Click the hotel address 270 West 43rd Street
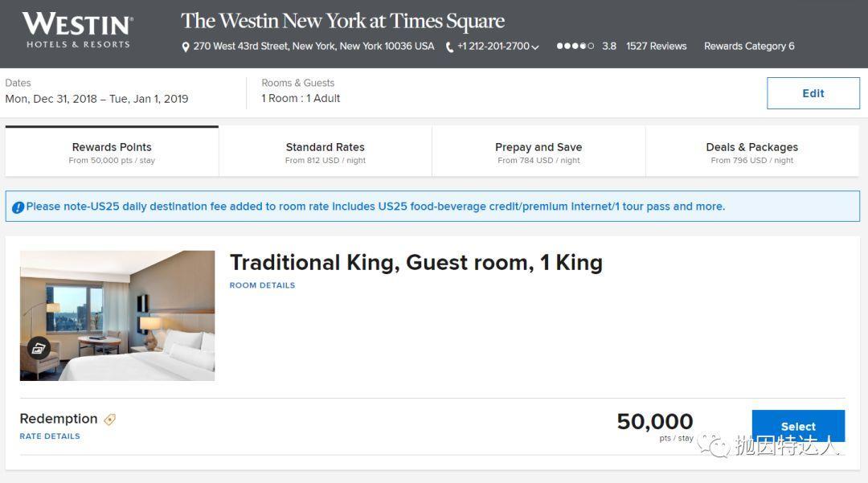This screenshot has width=868, height=483. (x=313, y=47)
